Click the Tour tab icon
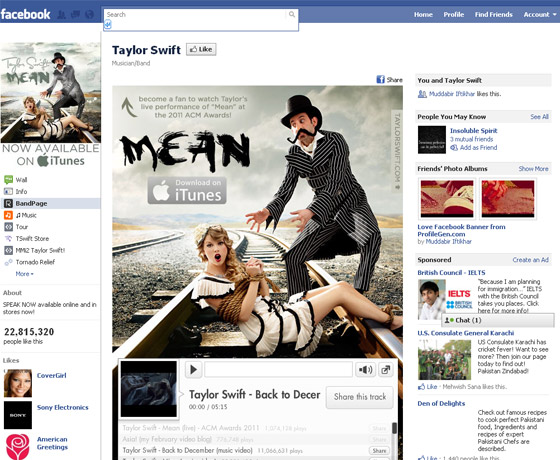Viewport: 560px width, 460px height. (8, 227)
